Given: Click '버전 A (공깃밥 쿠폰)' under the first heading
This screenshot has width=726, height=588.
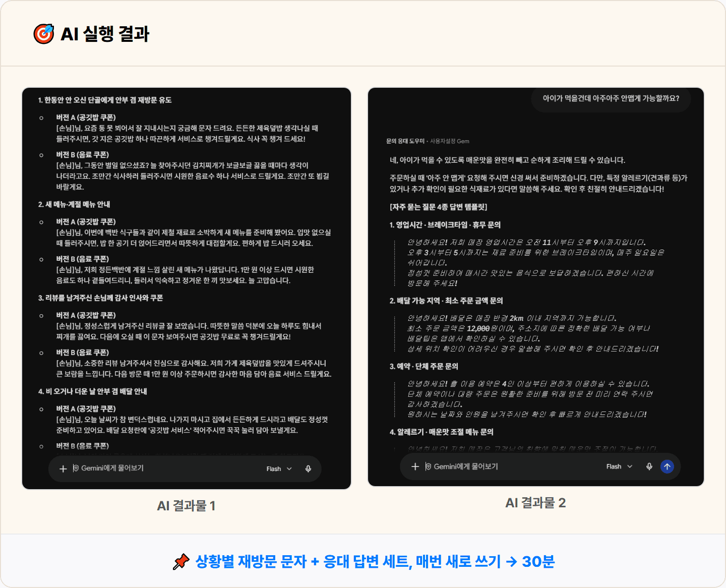Looking at the screenshot, I should pyautogui.click(x=86, y=117).
